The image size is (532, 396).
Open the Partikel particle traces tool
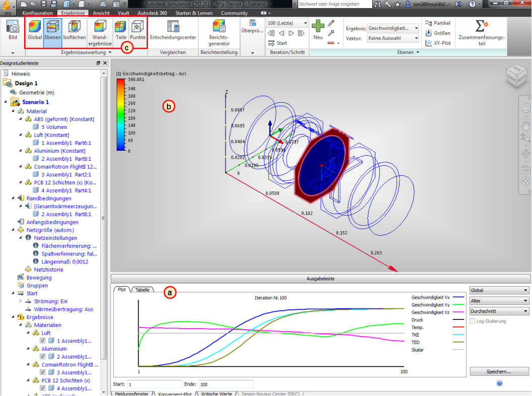click(438, 23)
